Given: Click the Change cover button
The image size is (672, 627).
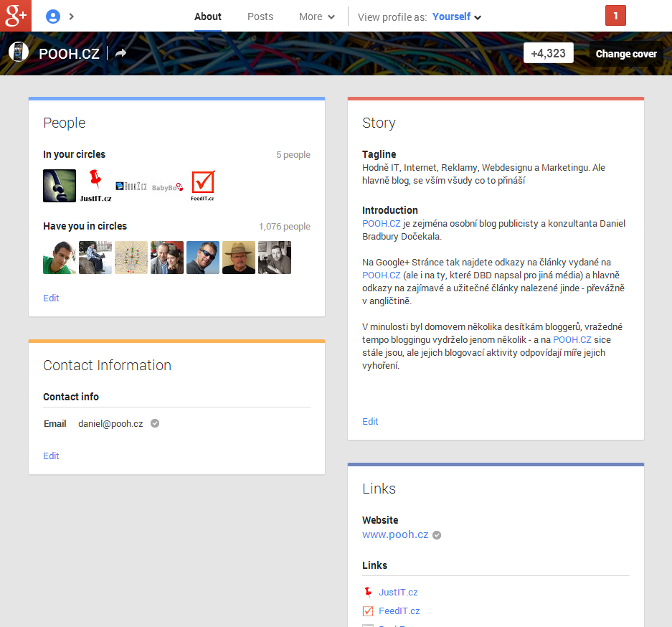Looking at the screenshot, I should [x=625, y=53].
